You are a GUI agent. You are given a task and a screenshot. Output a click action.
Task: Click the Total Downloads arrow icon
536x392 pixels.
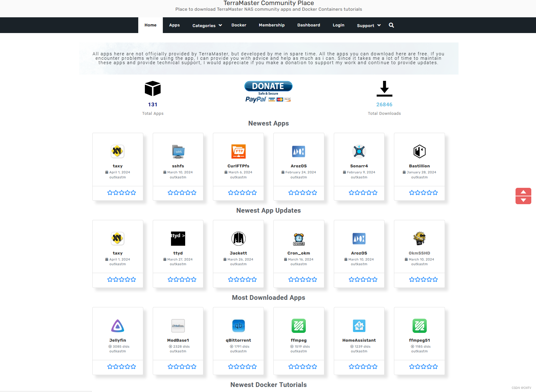point(384,88)
